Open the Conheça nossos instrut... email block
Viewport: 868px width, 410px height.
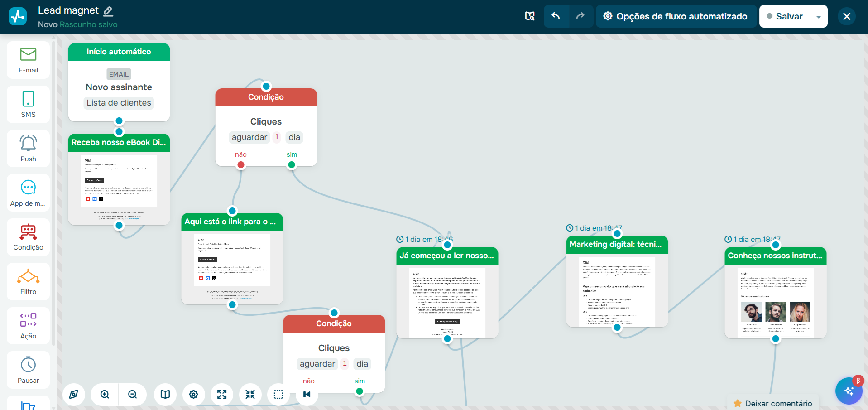(x=776, y=293)
